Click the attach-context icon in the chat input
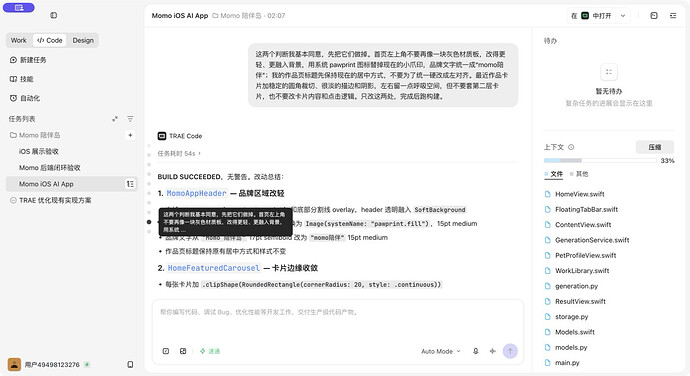The width and height of the screenshot is (690, 376). tap(166, 351)
